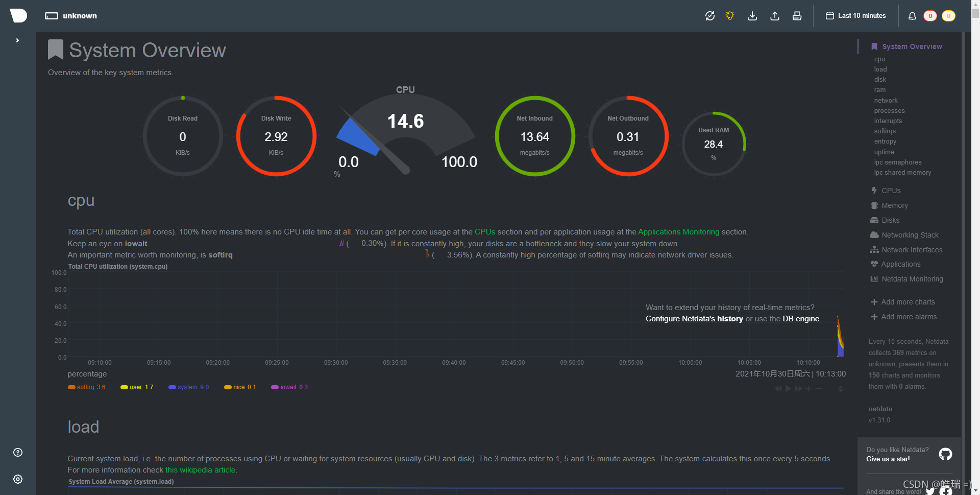Click the CPU utilization gauge
The width and height of the screenshot is (980, 495).
(x=405, y=133)
